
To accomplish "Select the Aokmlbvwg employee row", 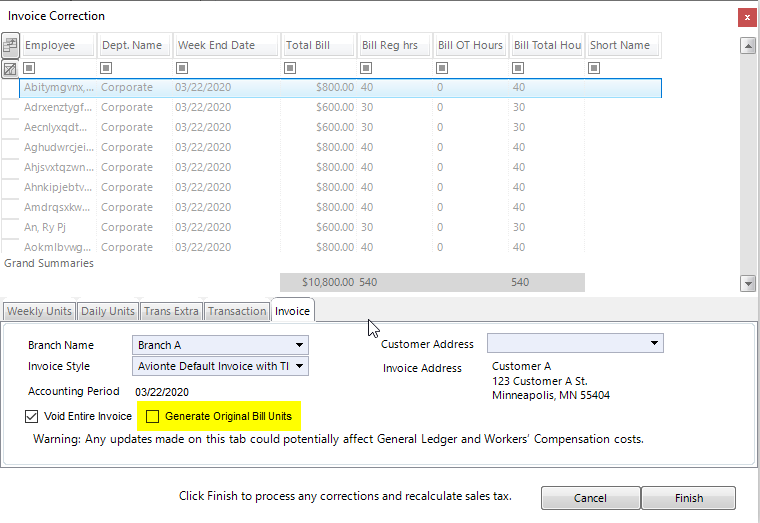I will (340, 246).
